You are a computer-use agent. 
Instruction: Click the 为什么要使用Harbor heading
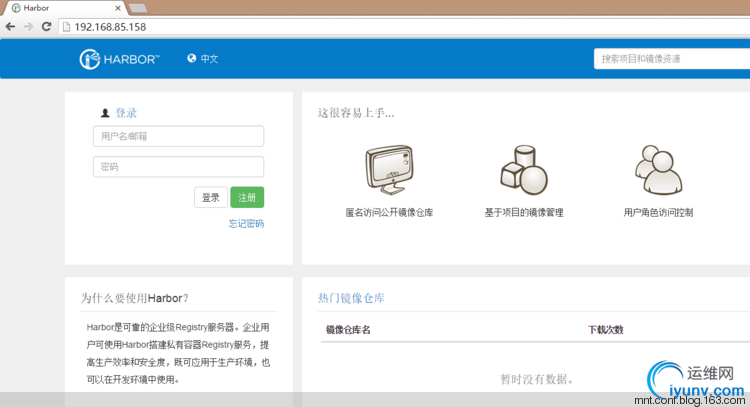pyautogui.click(x=134, y=298)
